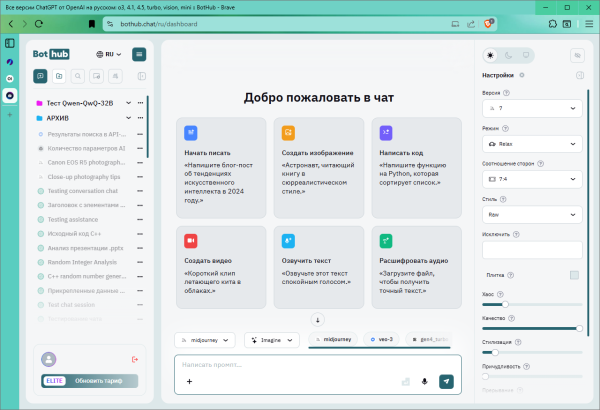Screen dimensions: 600x410
Task: Open the chat search magnifier icon
Action: click(x=79, y=75)
